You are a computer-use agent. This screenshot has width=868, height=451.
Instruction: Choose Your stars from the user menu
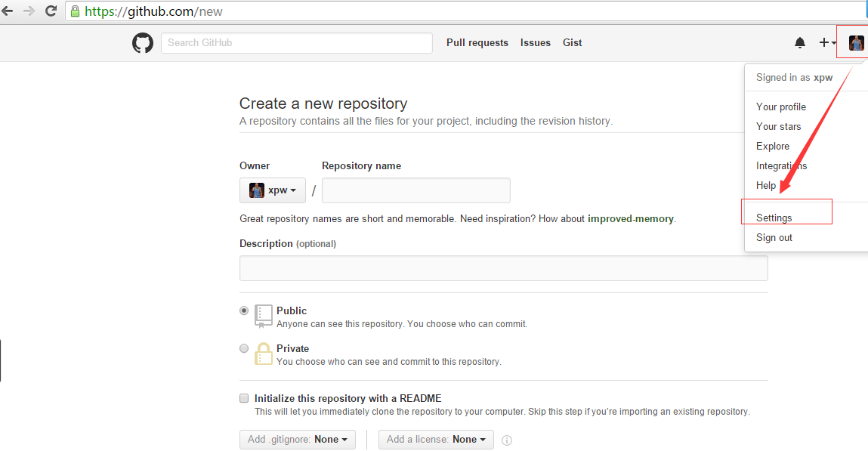tap(778, 126)
